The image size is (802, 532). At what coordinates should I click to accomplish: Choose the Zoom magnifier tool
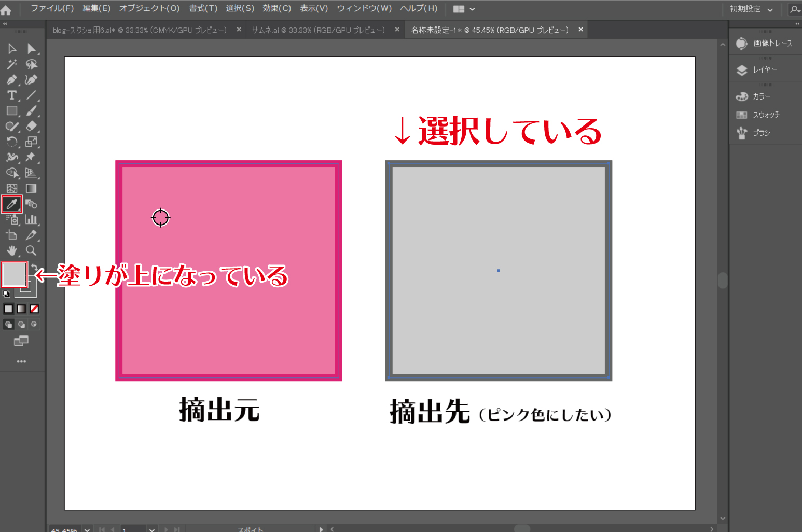coord(32,250)
